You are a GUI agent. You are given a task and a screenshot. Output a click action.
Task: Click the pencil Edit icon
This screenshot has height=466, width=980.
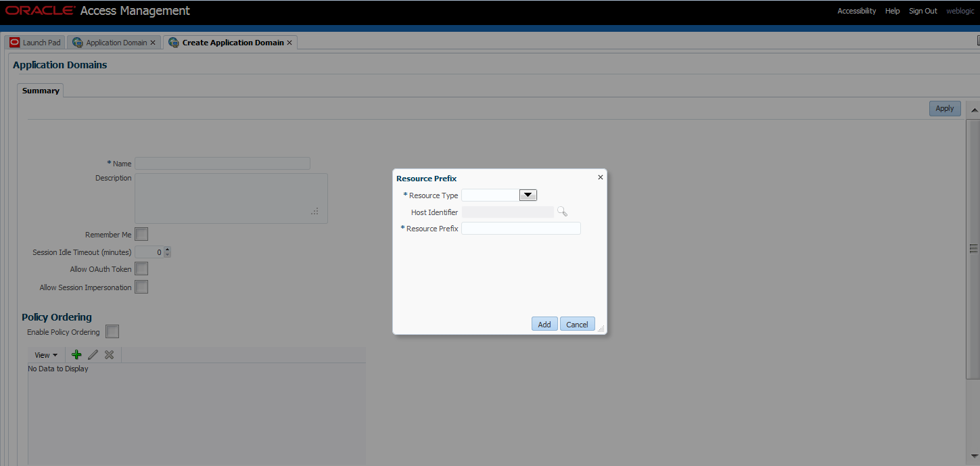(x=93, y=354)
